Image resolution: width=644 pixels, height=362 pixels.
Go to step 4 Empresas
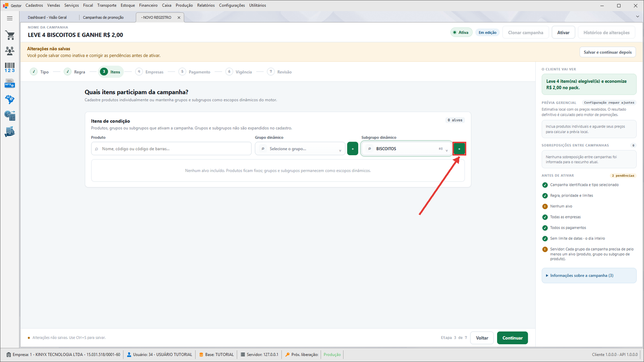click(x=150, y=72)
